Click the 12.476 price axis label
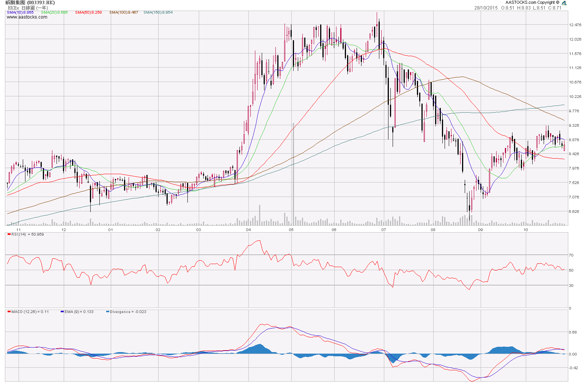Viewport: 588px width, 387px height. click(575, 25)
